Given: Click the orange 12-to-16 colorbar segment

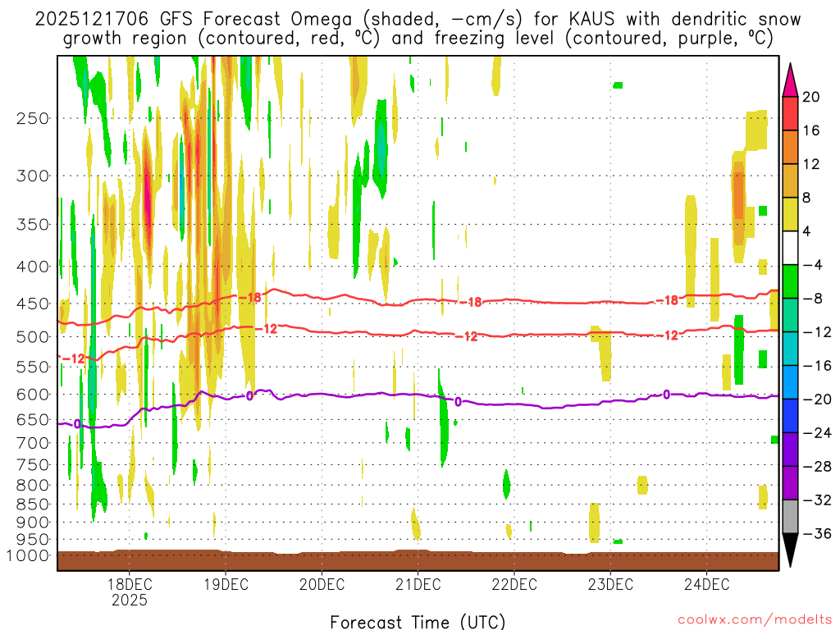Looking at the screenshot, I should (x=790, y=148).
